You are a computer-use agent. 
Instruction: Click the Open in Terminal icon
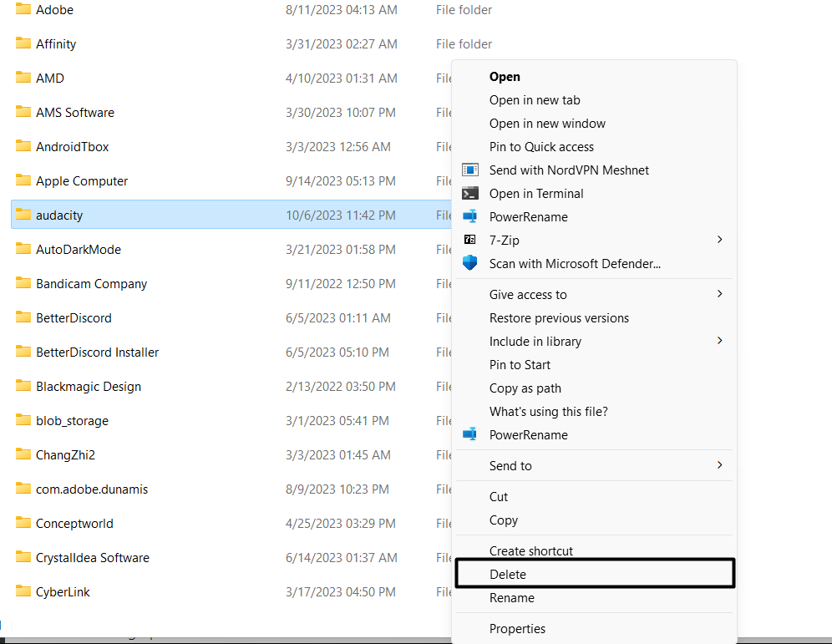(470, 193)
